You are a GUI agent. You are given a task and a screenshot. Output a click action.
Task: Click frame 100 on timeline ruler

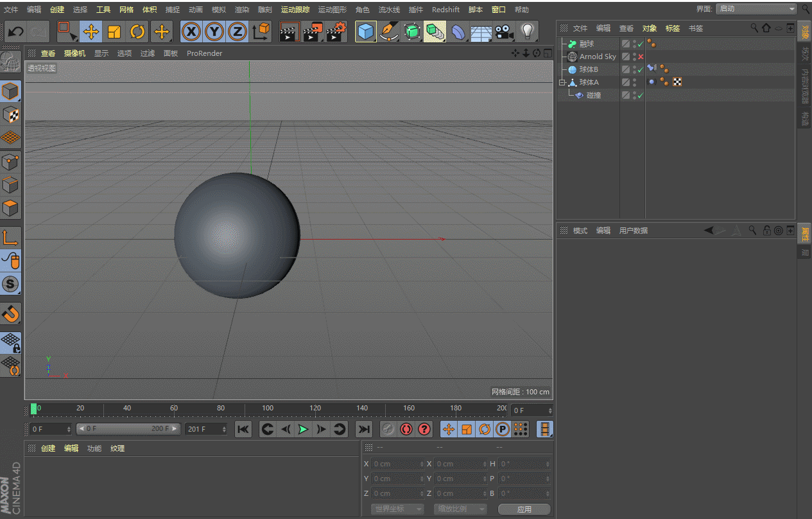(268, 409)
